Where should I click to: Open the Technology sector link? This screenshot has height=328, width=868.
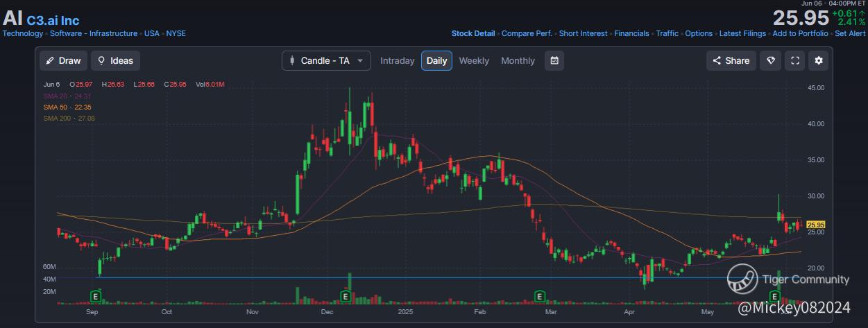point(23,33)
